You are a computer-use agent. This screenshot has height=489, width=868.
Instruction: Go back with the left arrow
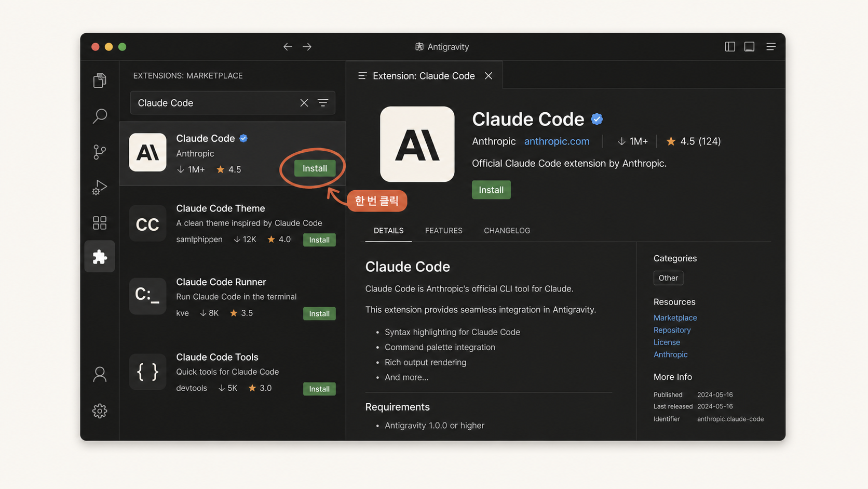[288, 47]
